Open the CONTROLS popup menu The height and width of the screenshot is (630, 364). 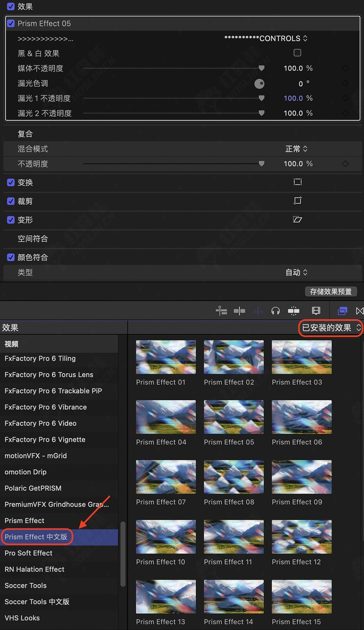266,38
